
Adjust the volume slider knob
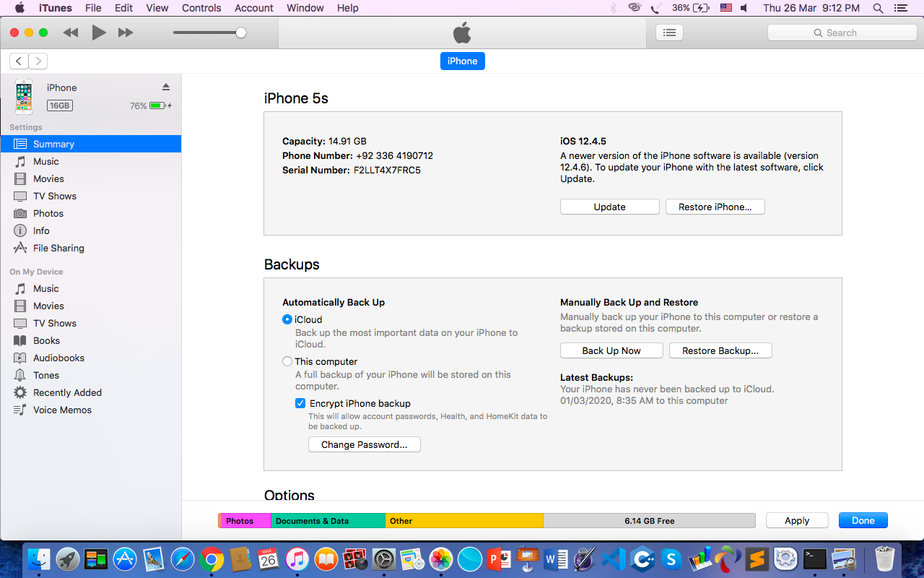click(241, 33)
